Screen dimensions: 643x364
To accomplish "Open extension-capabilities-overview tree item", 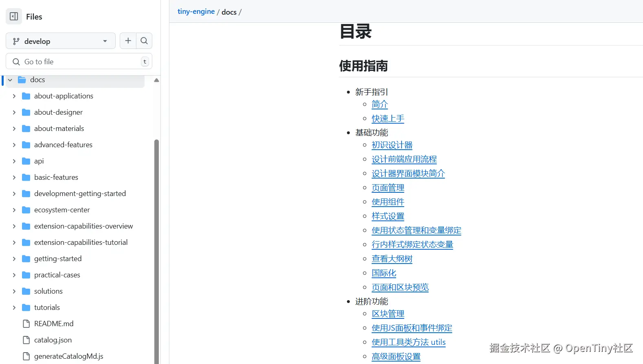I will pos(83,226).
